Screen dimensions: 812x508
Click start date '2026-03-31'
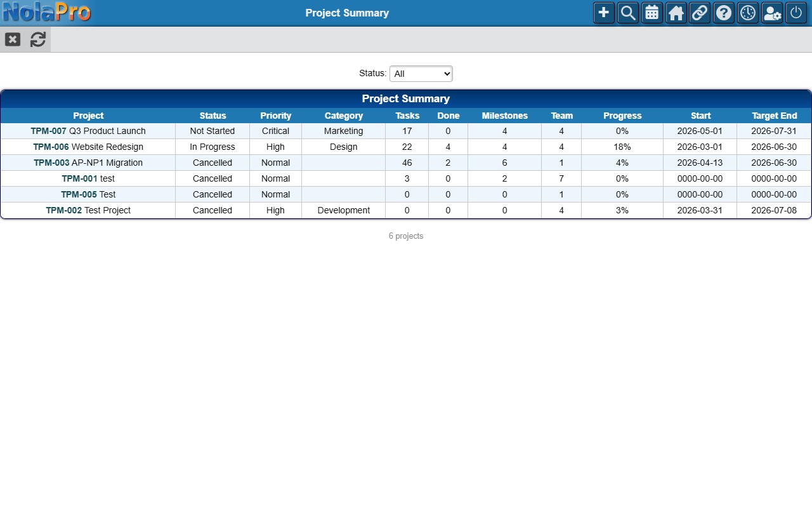click(x=700, y=210)
